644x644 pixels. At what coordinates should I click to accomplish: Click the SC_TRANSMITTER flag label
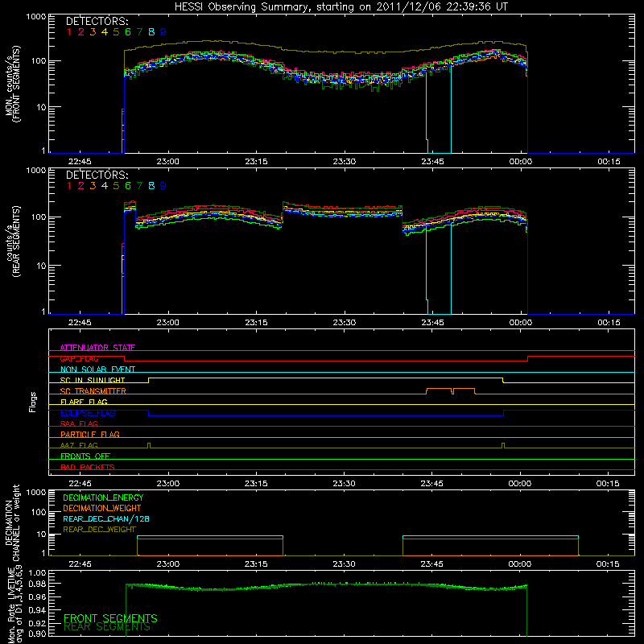point(93,391)
